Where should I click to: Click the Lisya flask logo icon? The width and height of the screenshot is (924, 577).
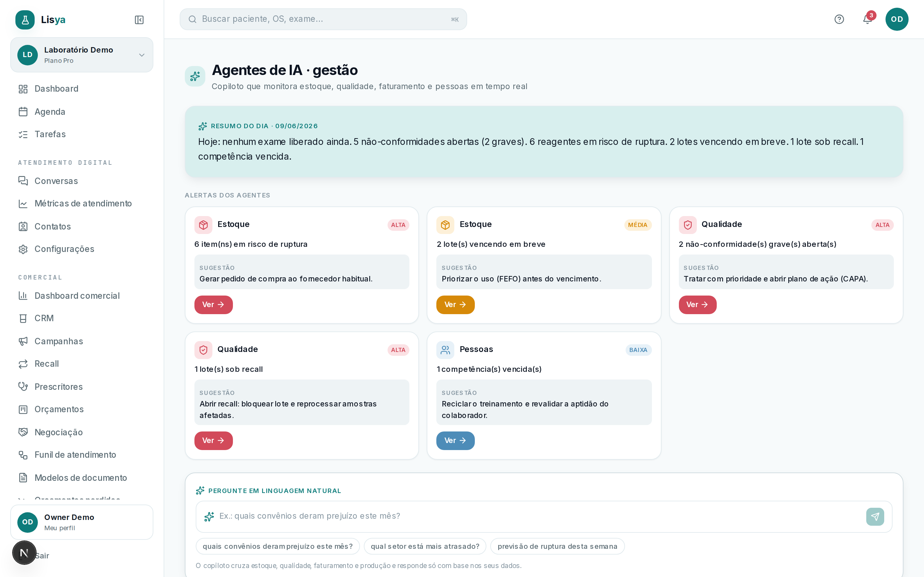pyautogui.click(x=25, y=20)
